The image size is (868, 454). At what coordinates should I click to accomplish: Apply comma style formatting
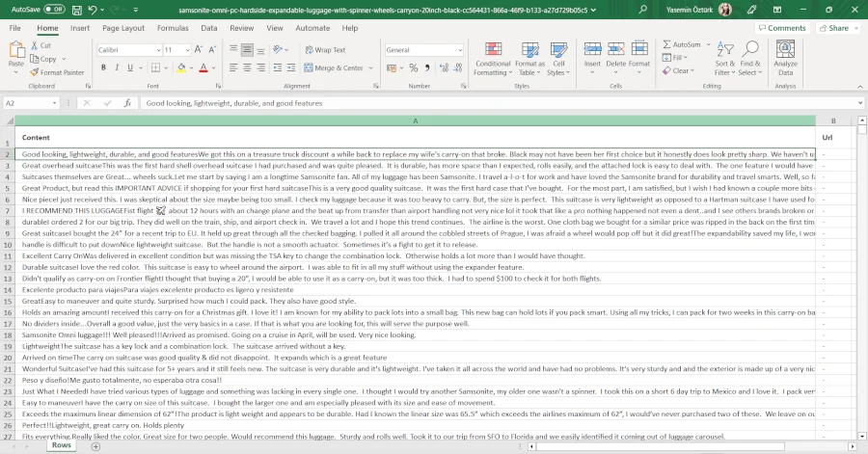427,68
